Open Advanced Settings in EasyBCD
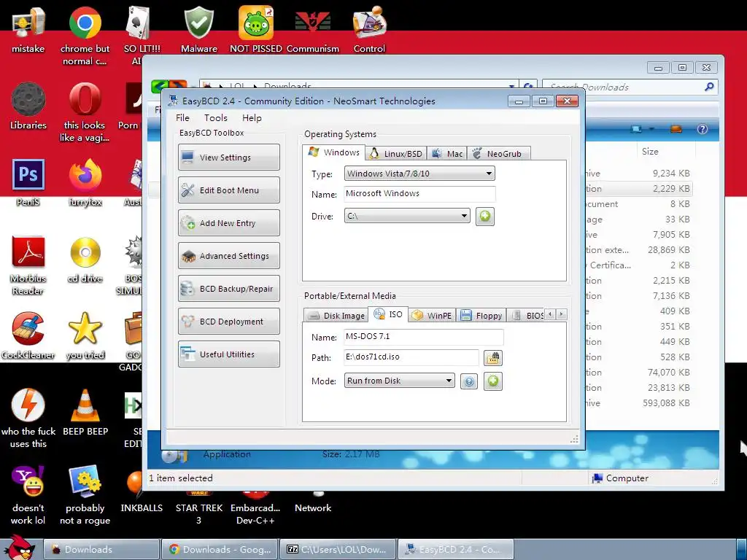 tap(228, 256)
